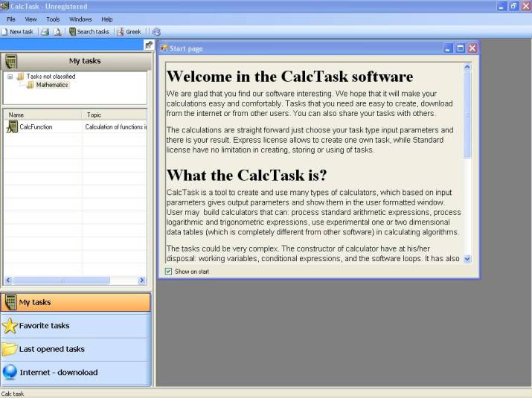532x398 pixels.
Task: Collapse the Tasks not classified tree node
Action: 10,77
